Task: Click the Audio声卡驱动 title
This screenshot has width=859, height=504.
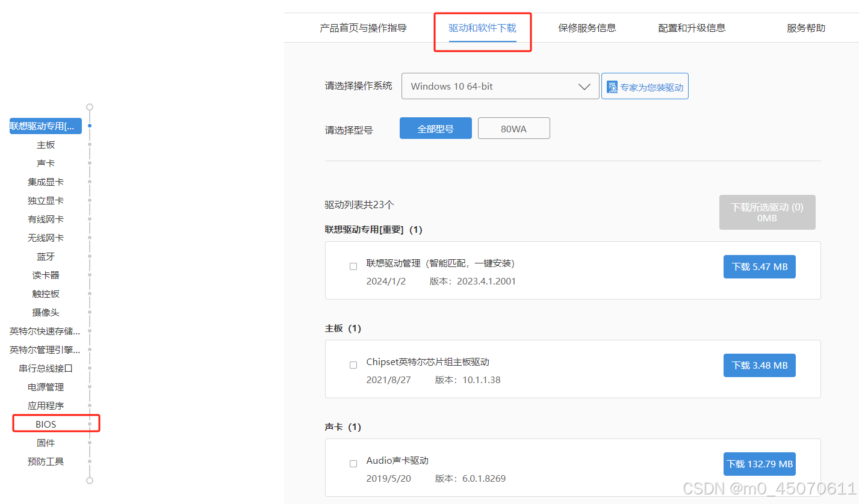Action: (397, 461)
